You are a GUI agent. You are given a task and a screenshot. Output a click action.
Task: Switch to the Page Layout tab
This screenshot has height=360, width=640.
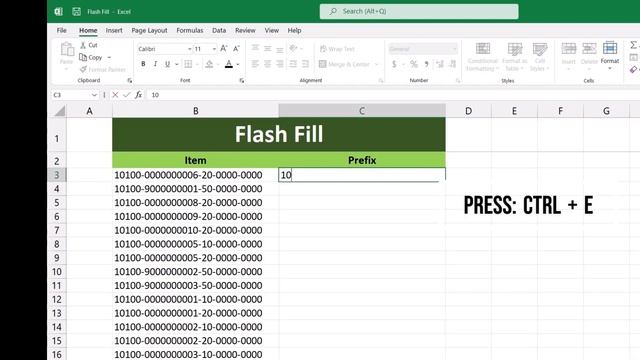coord(149,30)
